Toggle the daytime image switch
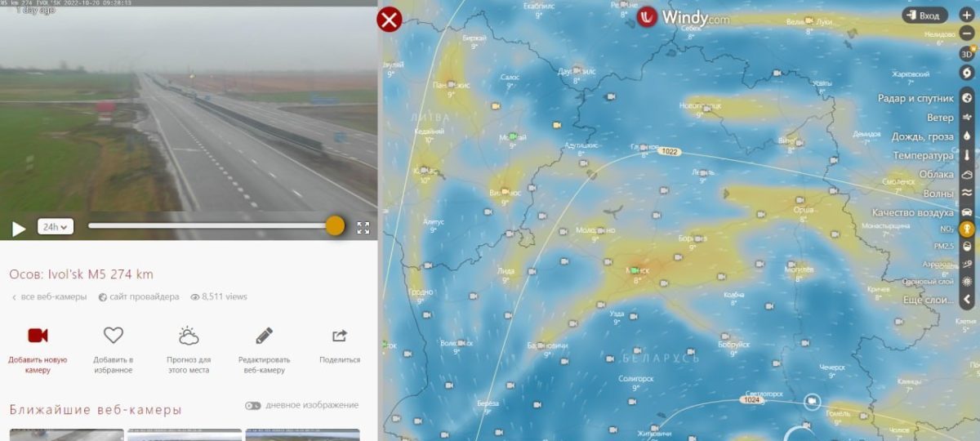Screen dimensions: 980x441 [252, 406]
